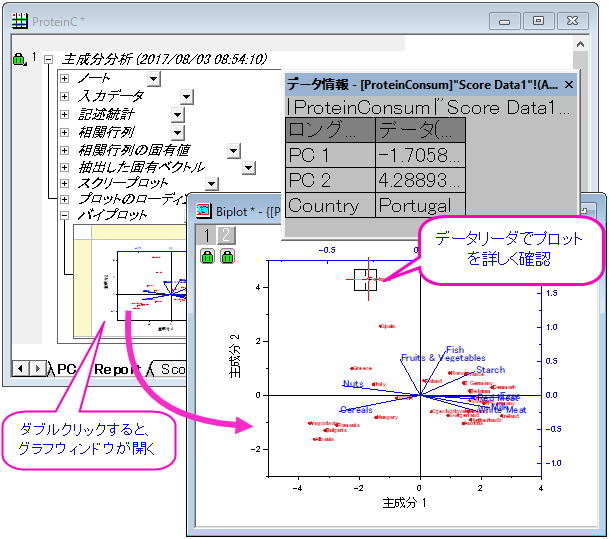Image resolution: width=609 pixels, height=539 pixels.
Task: Open the dropdown next to スクリープロット
Action: pyautogui.click(x=212, y=184)
